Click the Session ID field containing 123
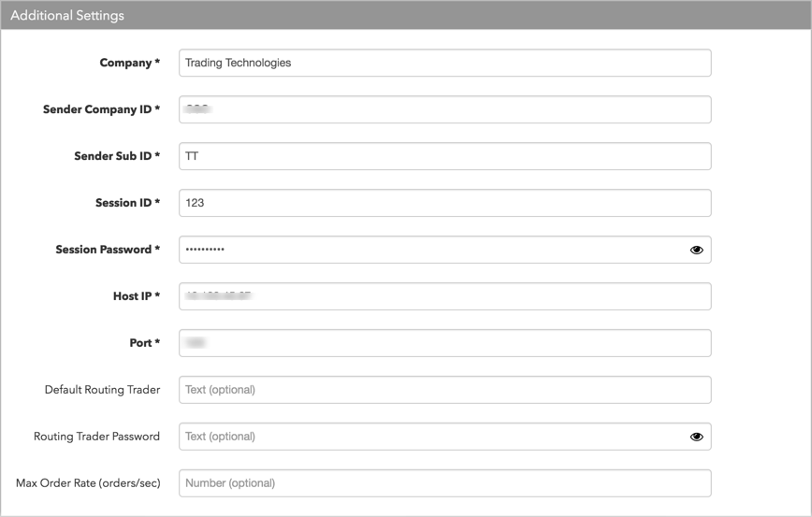Image resolution: width=812 pixels, height=517 pixels. 445,203
